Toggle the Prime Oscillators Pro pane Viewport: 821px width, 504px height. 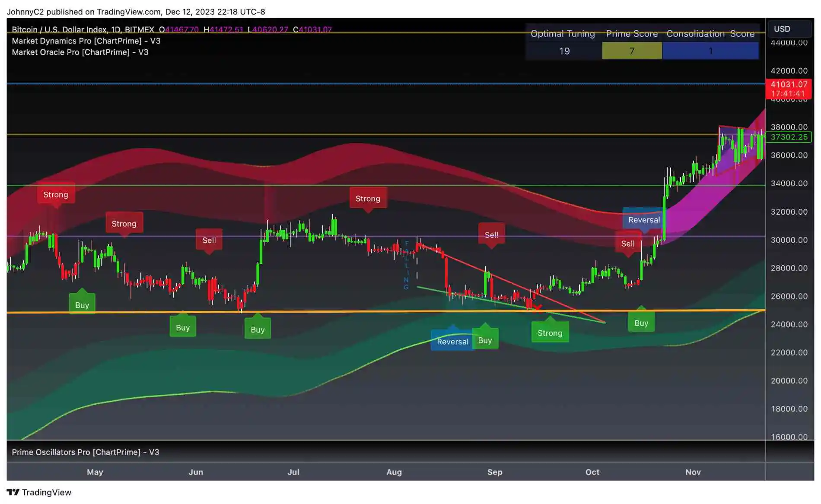tap(85, 452)
